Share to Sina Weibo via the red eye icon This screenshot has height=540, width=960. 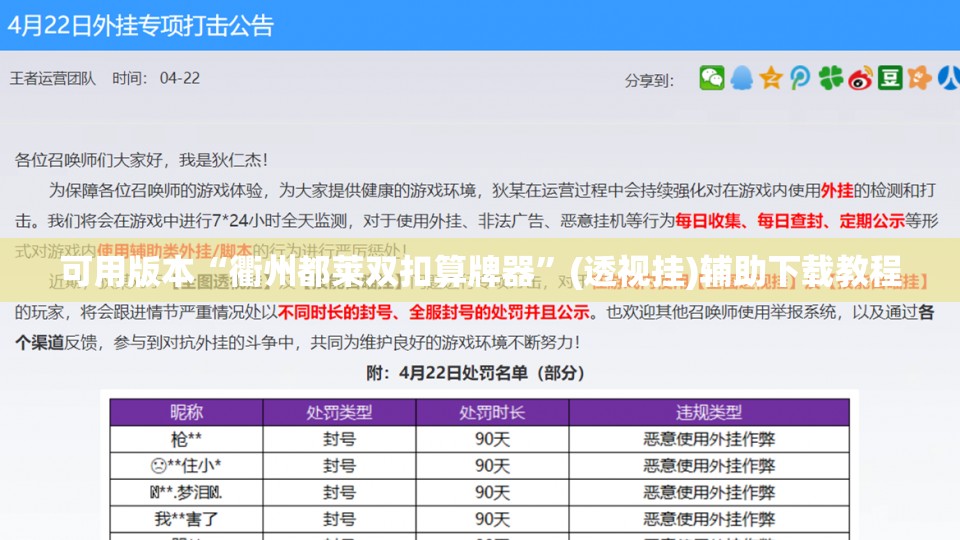click(x=860, y=78)
